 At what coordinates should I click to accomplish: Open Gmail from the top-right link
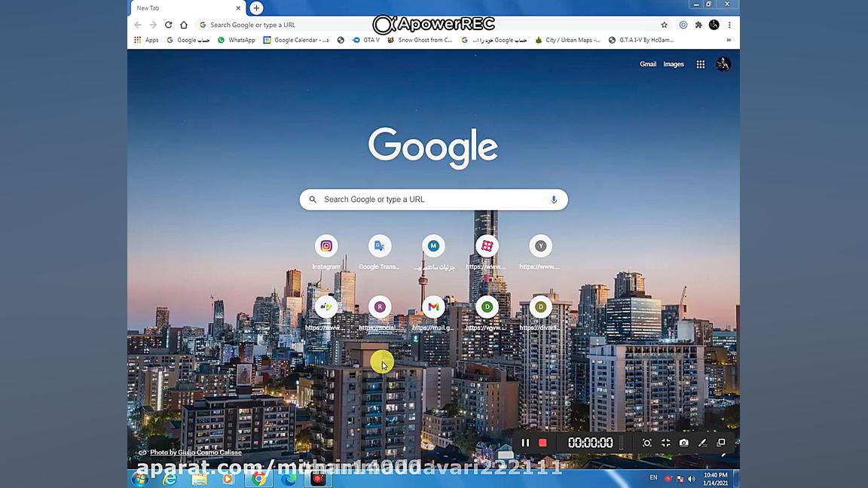[x=647, y=64]
